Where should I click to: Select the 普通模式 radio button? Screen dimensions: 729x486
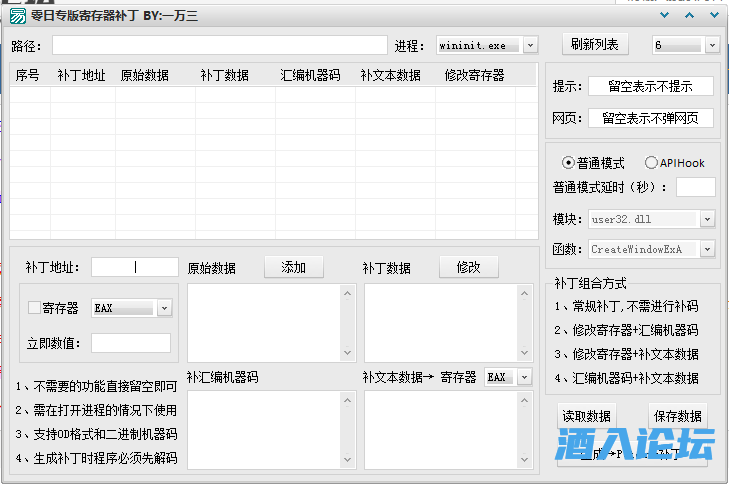[x=569, y=163]
